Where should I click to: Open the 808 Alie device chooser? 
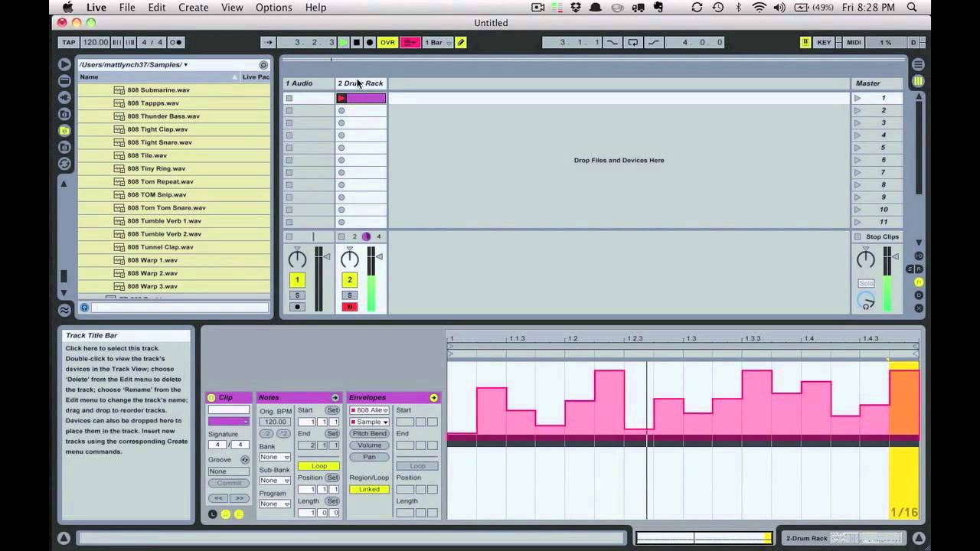[370, 410]
